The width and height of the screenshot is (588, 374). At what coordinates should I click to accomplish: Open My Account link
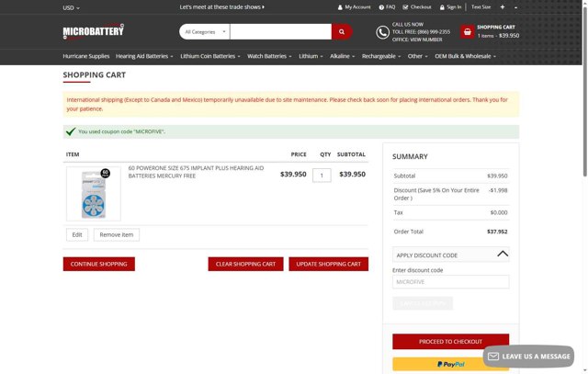[x=354, y=7]
